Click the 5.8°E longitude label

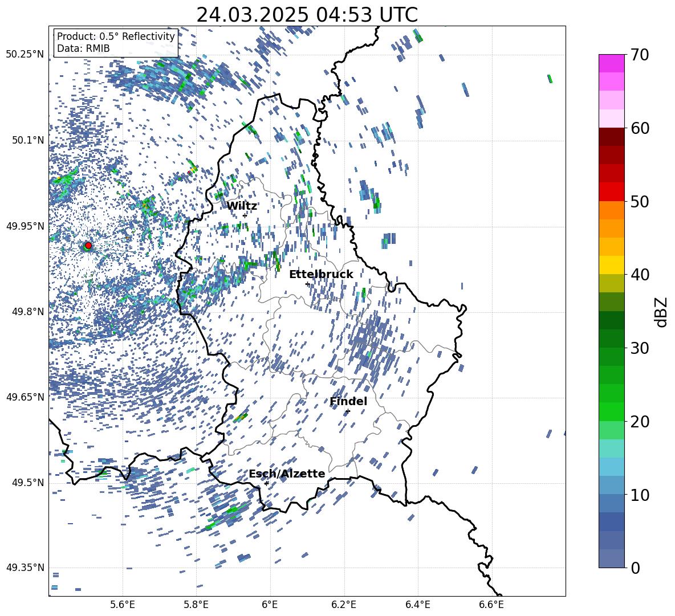196,605
